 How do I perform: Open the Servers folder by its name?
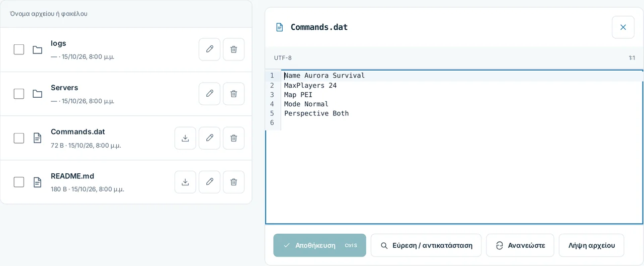click(x=64, y=88)
